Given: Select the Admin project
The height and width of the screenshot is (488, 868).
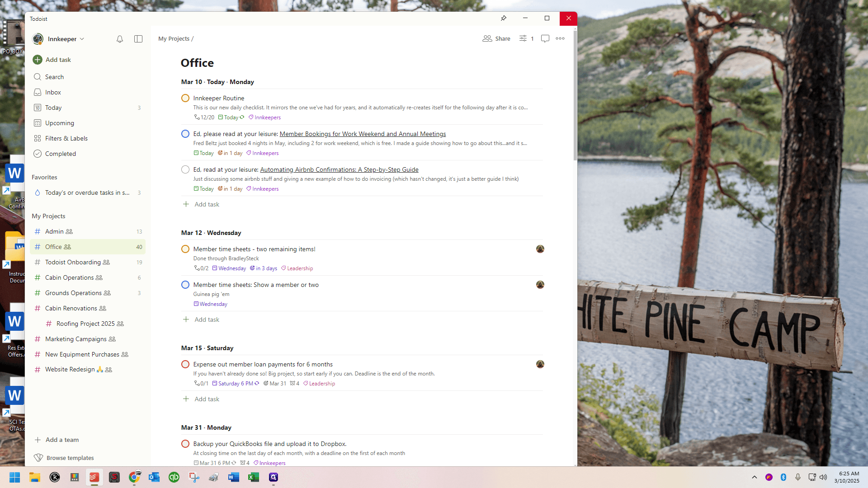Looking at the screenshot, I should coord(88,231).
